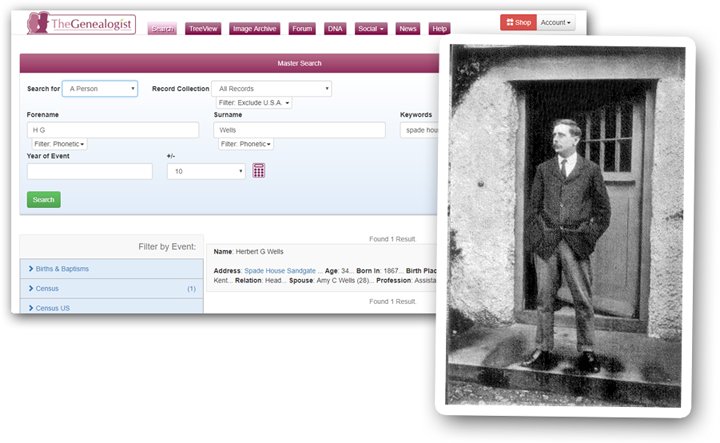The height and width of the screenshot is (443, 720).
Task: Click the Year of Event field
Action: tap(90, 171)
